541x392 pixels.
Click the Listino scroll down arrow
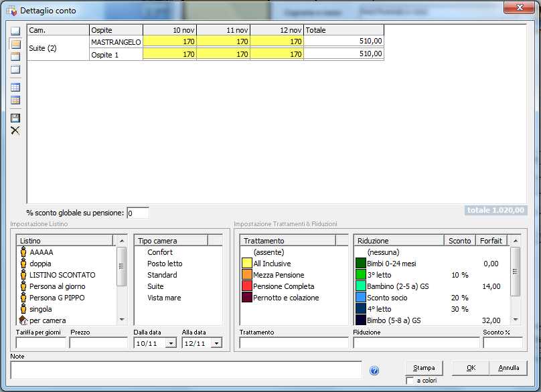pos(122,320)
